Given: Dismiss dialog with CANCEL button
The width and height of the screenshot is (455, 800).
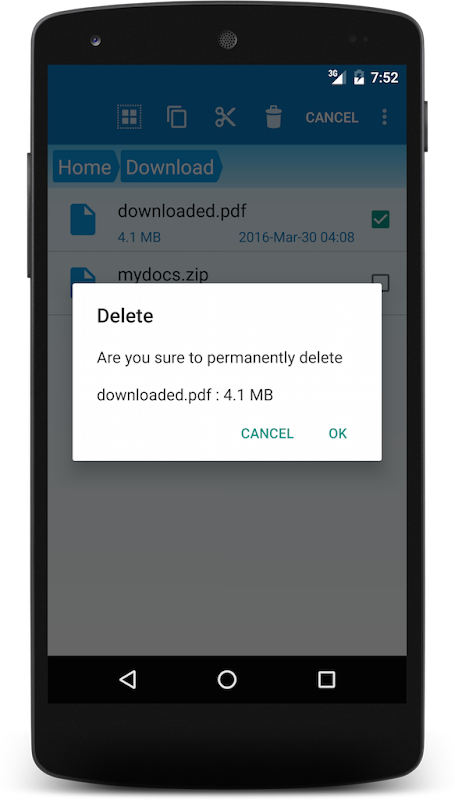Looking at the screenshot, I should tap(267, 433).
